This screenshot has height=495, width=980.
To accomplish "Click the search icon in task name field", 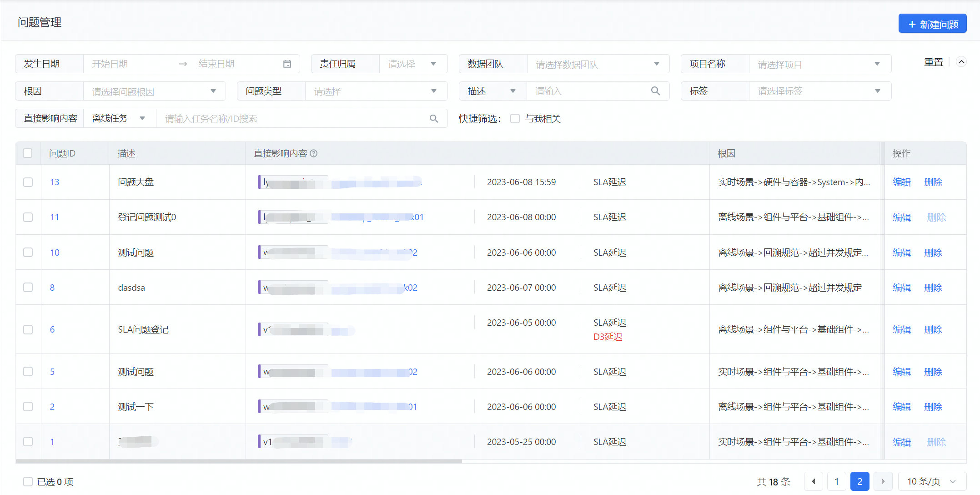I will 434,119.
